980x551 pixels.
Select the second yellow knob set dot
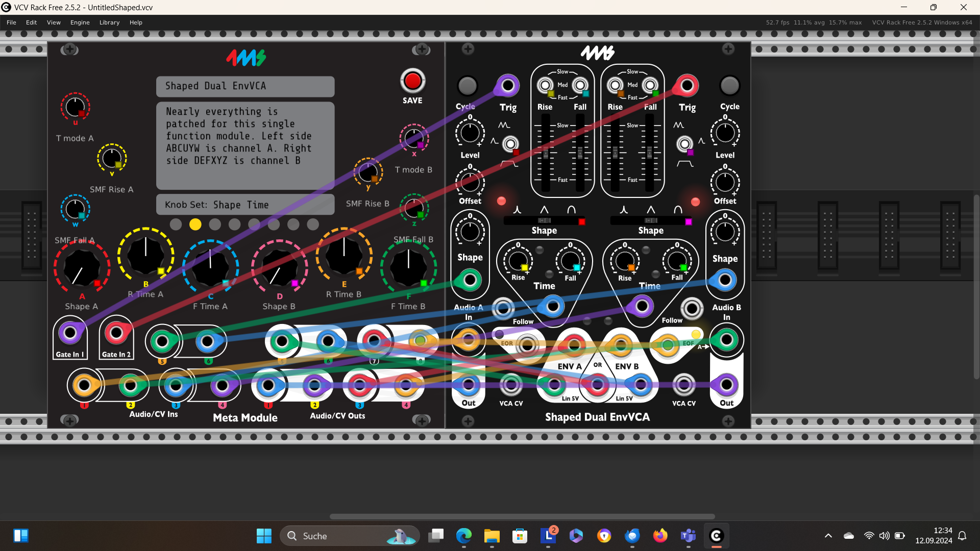pos(195,224)
